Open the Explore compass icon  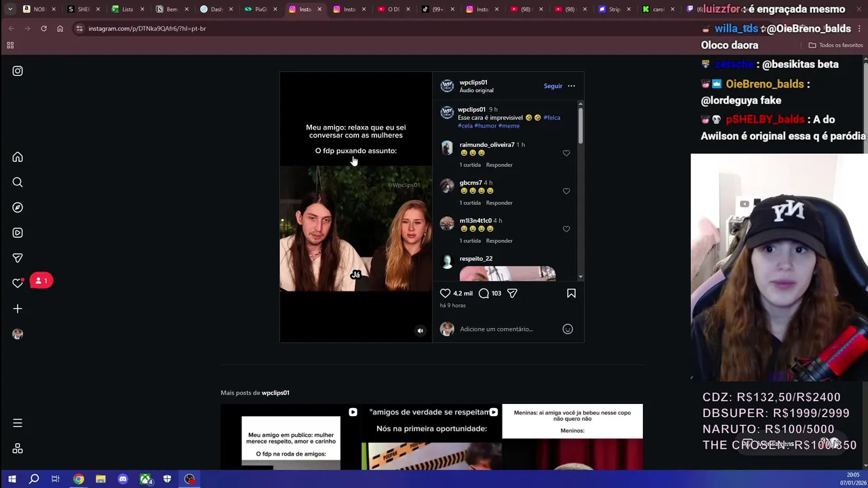click(x=18, y=207)
